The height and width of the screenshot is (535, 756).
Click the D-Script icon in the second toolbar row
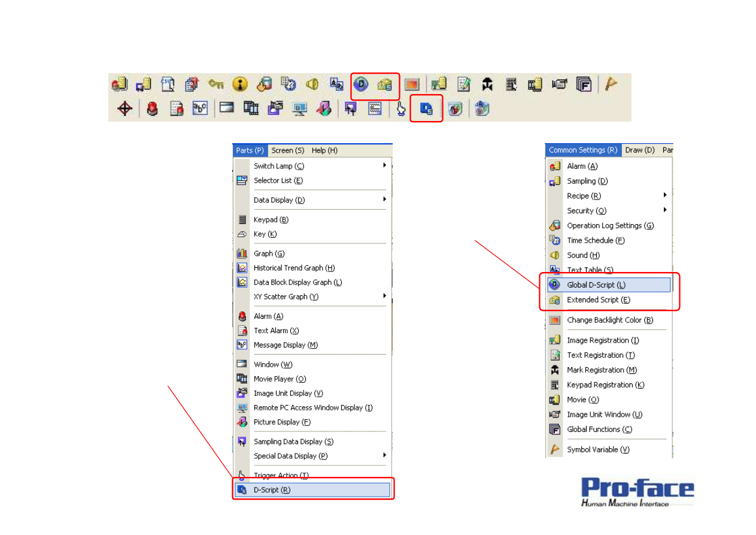pos(426,109)
